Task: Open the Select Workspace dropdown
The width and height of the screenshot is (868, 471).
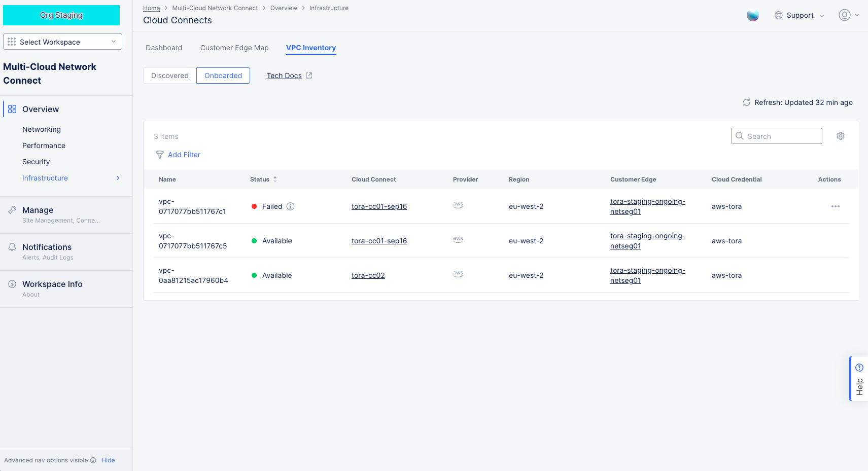Action: [62, 42]
